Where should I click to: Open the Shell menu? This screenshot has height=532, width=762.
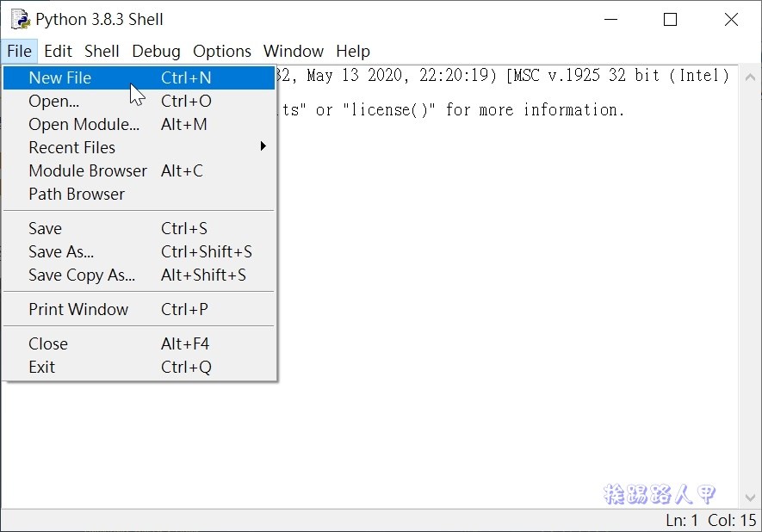pos(102,51)
